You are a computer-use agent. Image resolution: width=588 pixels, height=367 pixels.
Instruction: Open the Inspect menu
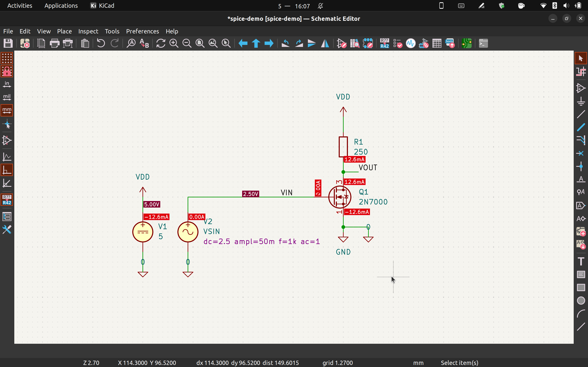[x=88, y=31]
